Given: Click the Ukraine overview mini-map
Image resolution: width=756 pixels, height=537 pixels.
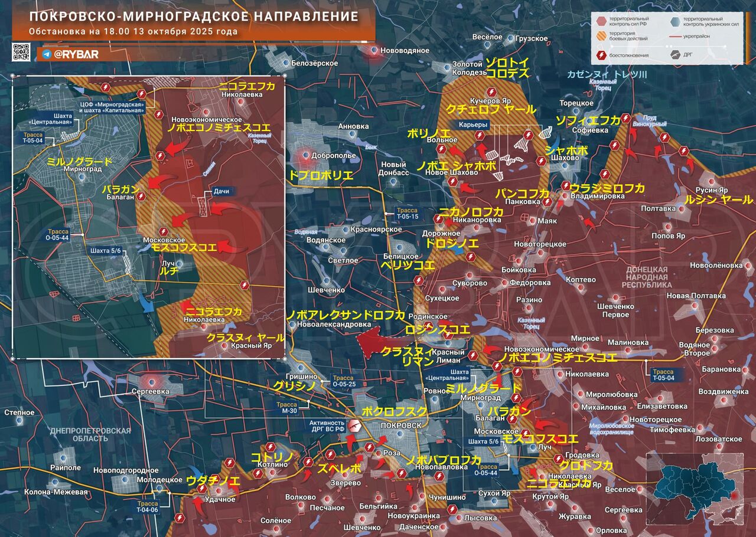Looking at the screenshot, I should coord(695,488).
